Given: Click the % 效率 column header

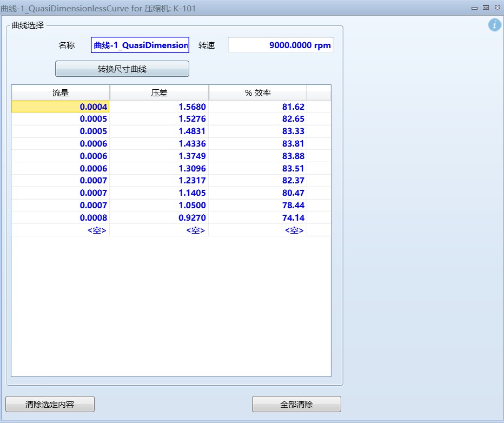Looking at the screenshot, I should [258, 93].
